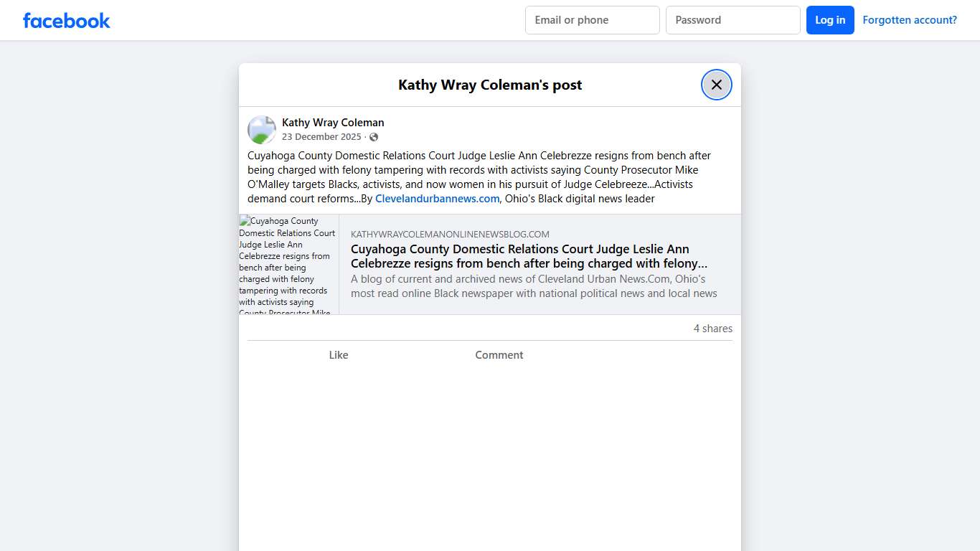Viewport: 980px width, 551px height.
Task: Open the Forgotten account? link
Action: pyautogui.click(x=909, y=20)
